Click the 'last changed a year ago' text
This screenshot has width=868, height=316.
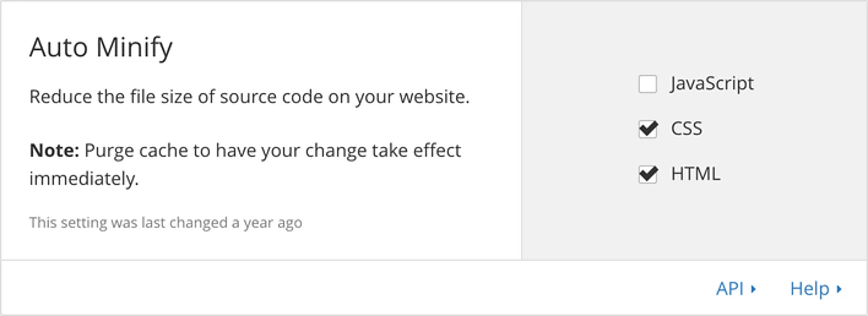click(166, 223)
